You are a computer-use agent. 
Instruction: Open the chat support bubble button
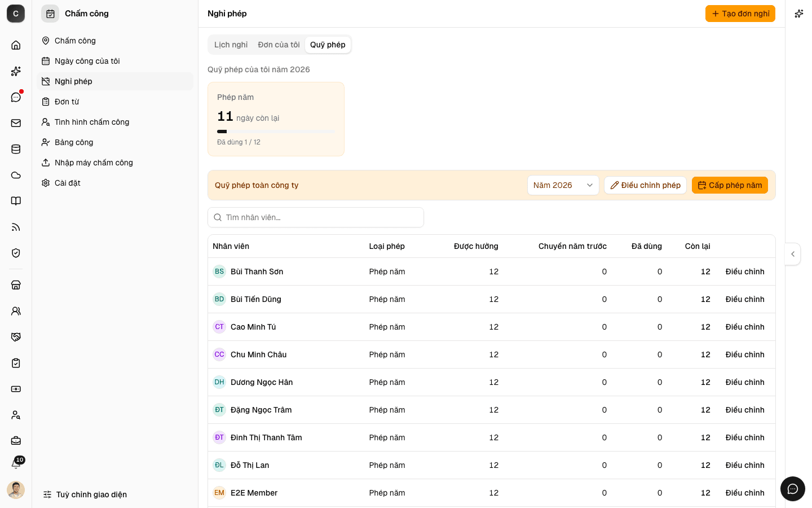click(x=793, y=489)
